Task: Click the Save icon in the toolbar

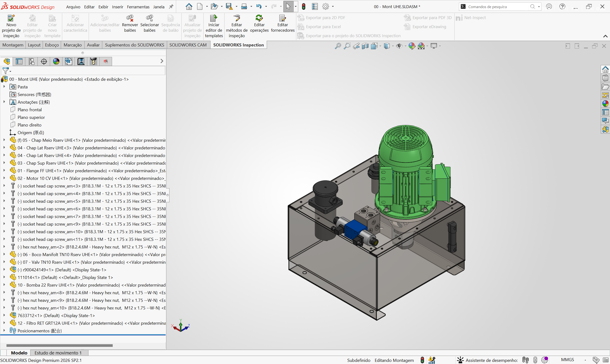Action: click(229, 7)
